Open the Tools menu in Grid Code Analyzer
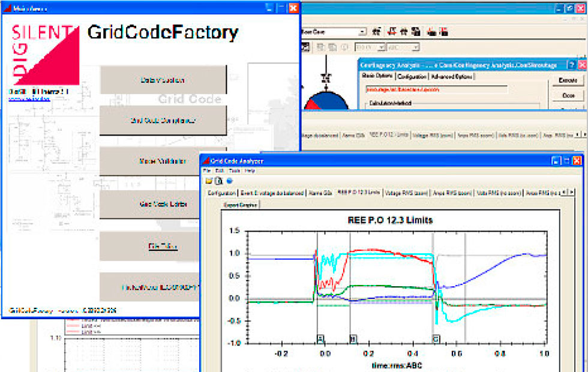 click(235, 170)
